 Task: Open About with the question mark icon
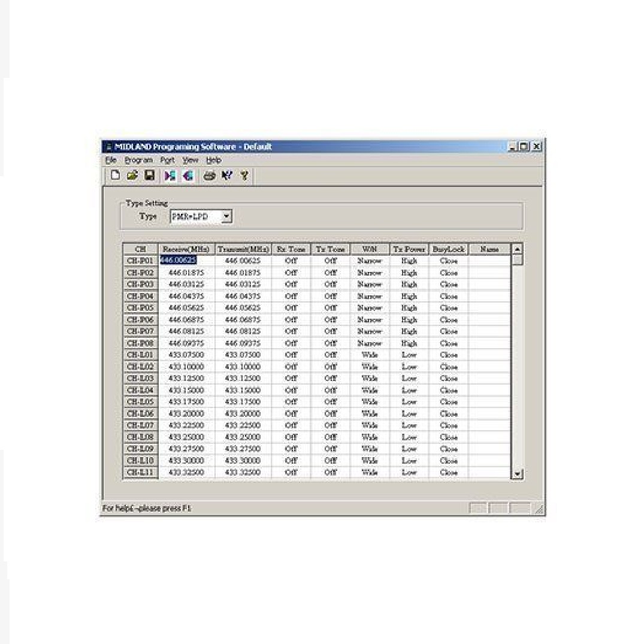(x=245, y=176)
